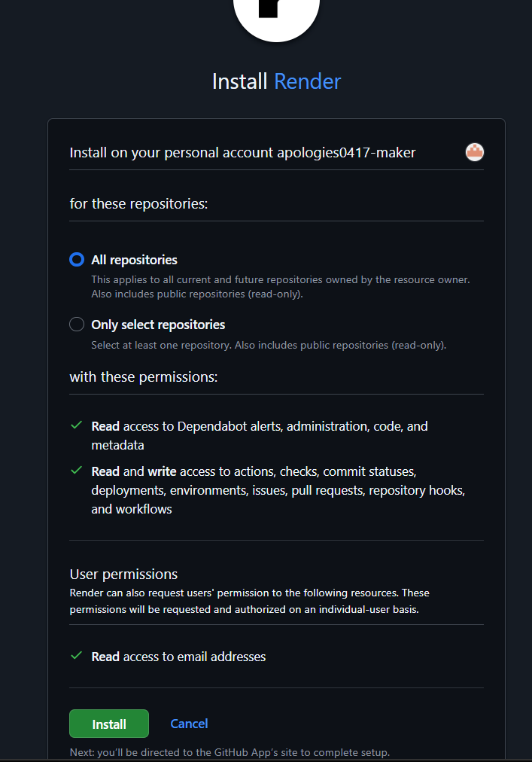
Task: Click the for these repositories heading
Action: click(138, 203)
